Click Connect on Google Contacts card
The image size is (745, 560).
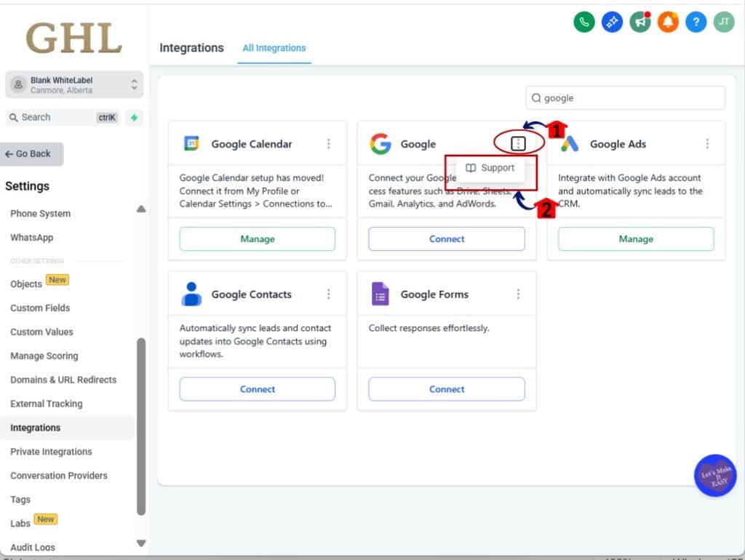(x=257, y=389)
